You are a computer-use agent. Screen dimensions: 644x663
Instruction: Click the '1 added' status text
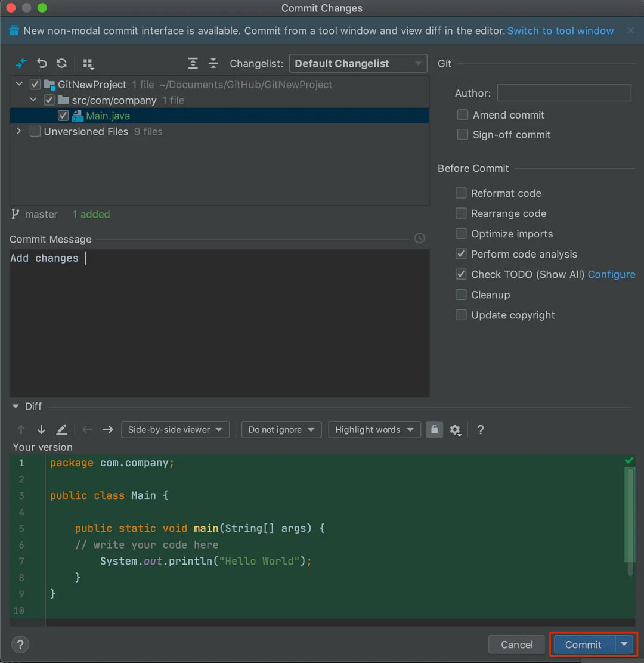(91, 215)
